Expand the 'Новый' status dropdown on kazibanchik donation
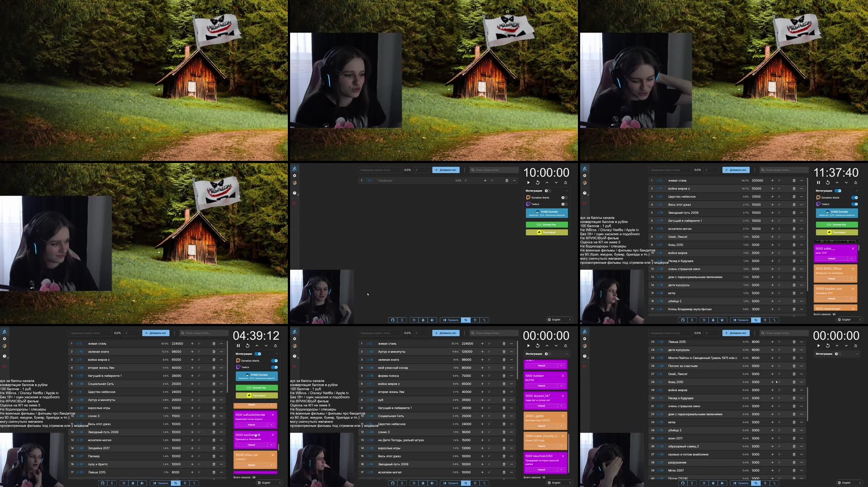 [271, 445]
